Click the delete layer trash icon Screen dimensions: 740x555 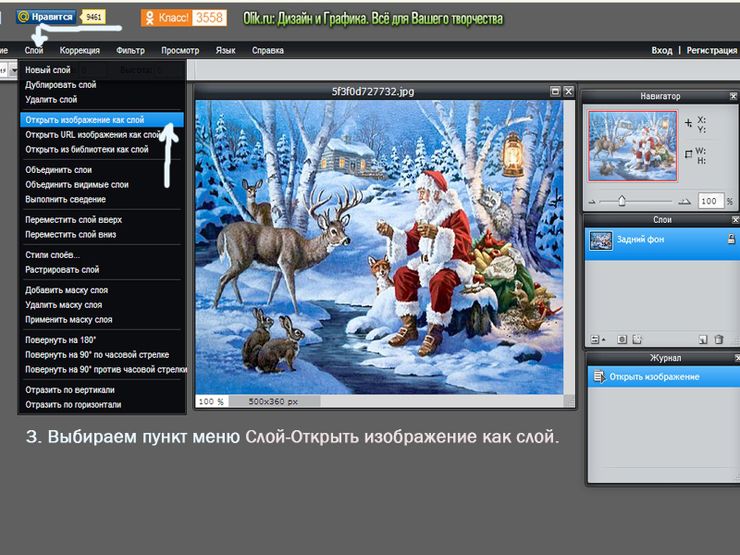point(719,339)
